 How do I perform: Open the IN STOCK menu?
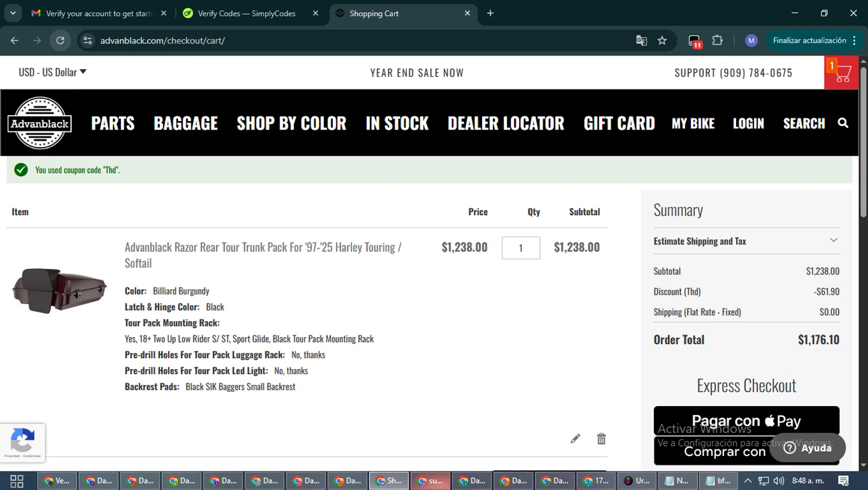pos(397,123)
